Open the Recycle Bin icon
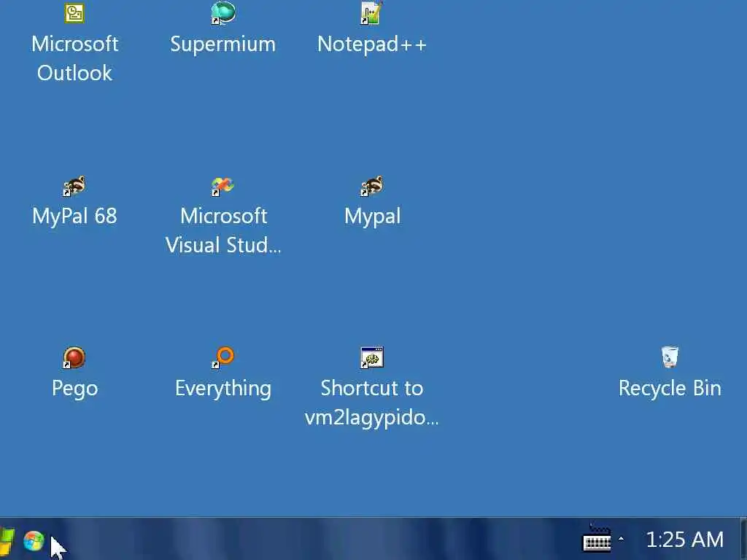 coord(670,357)
